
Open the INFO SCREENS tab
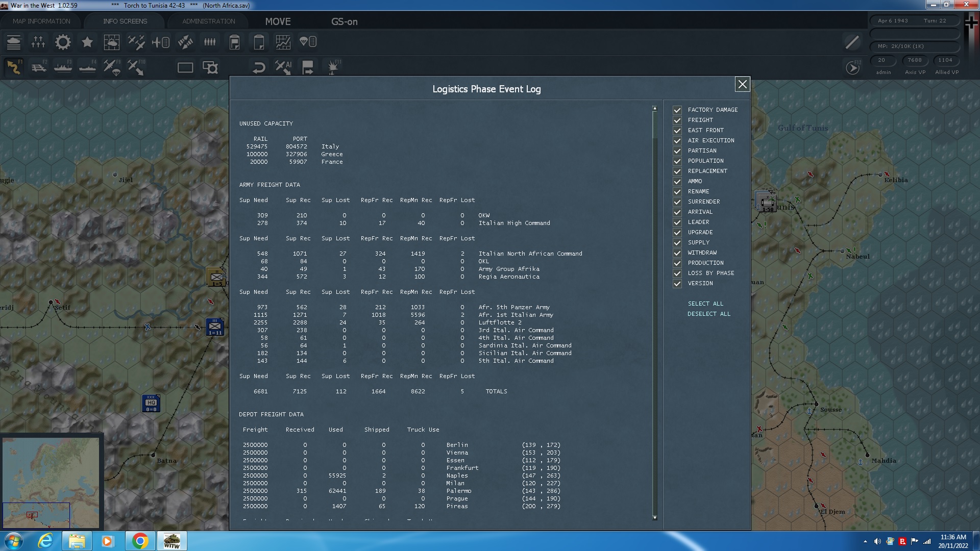pyautogui.click(x=125, y=21)
